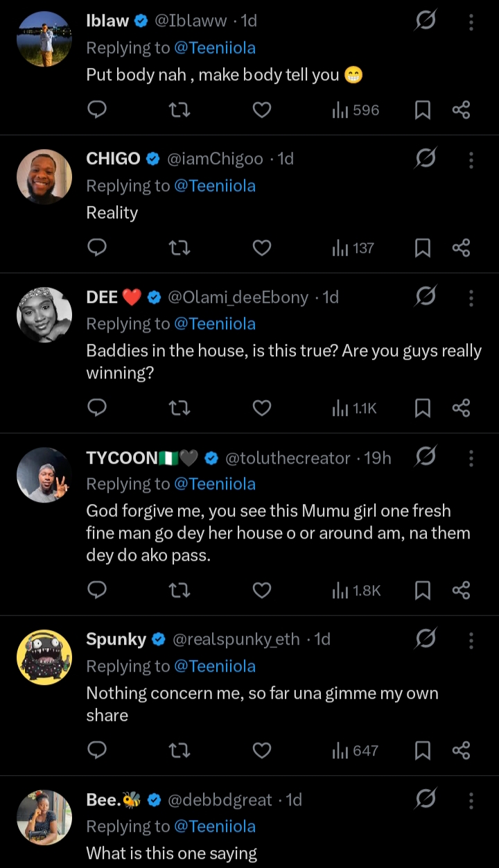The height and width of the screenshot is (868, 499).
Task: Like Spunky's 'Nothing concern me' reply
Action: click(261, 750)
